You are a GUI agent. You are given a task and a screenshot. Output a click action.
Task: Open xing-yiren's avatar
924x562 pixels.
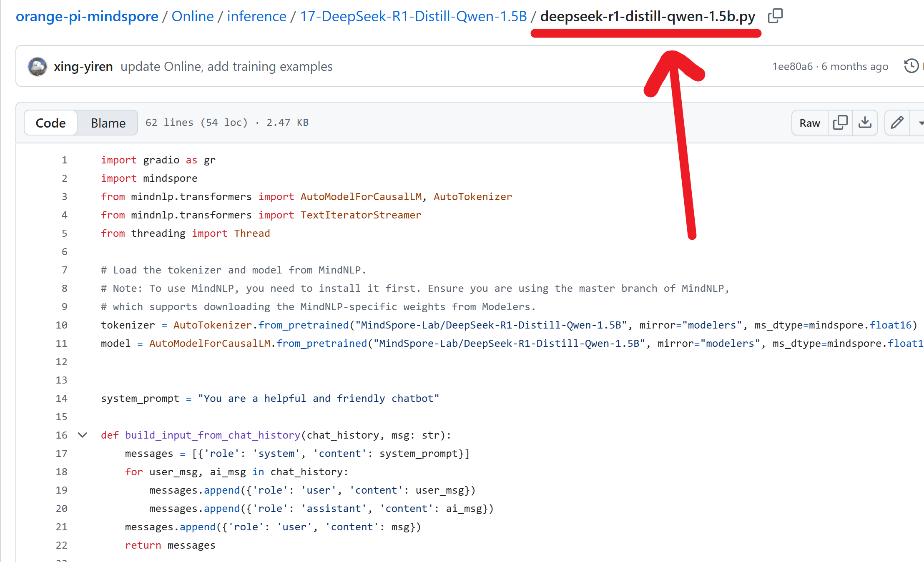click(38, 67)
